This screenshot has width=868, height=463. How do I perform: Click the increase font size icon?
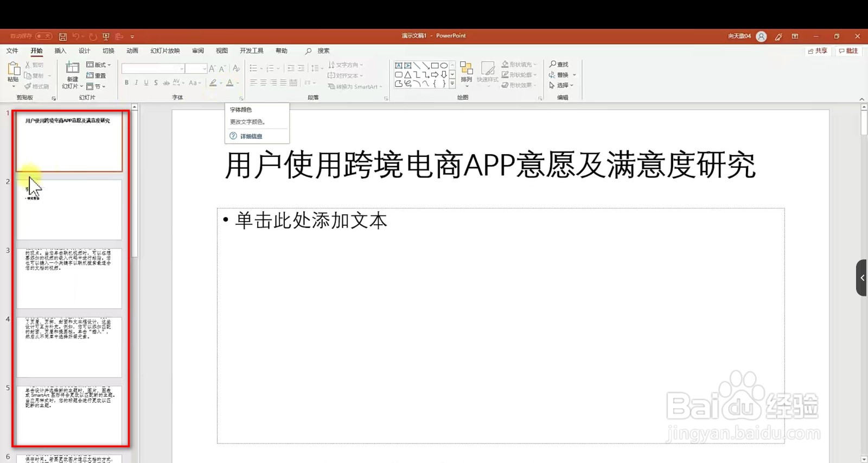[x=212, y=68]
